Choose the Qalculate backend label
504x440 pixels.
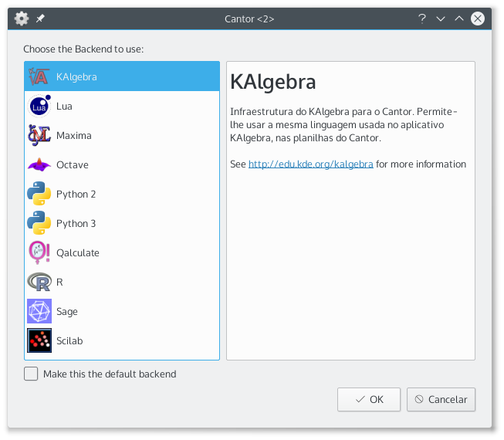[78, 252]
